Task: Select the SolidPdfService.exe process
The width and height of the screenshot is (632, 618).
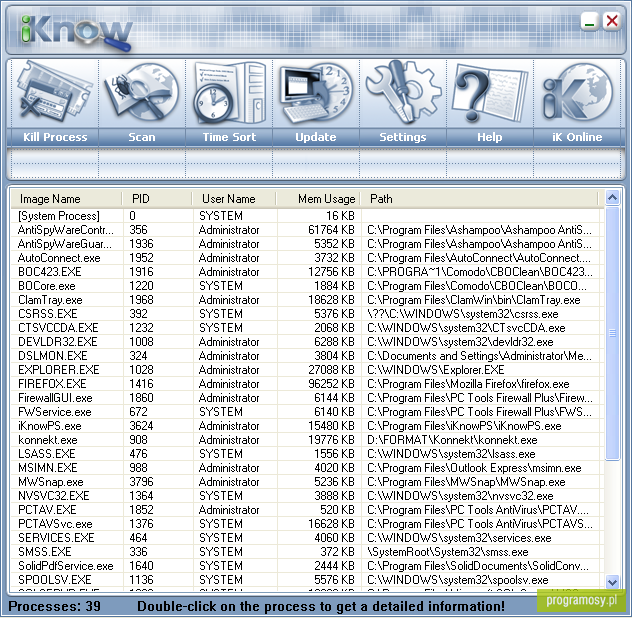Action: [307, 566]
